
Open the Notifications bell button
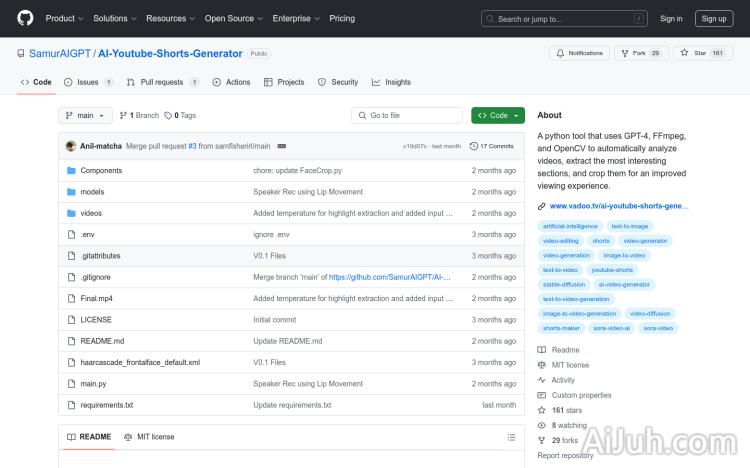(579, 53)
